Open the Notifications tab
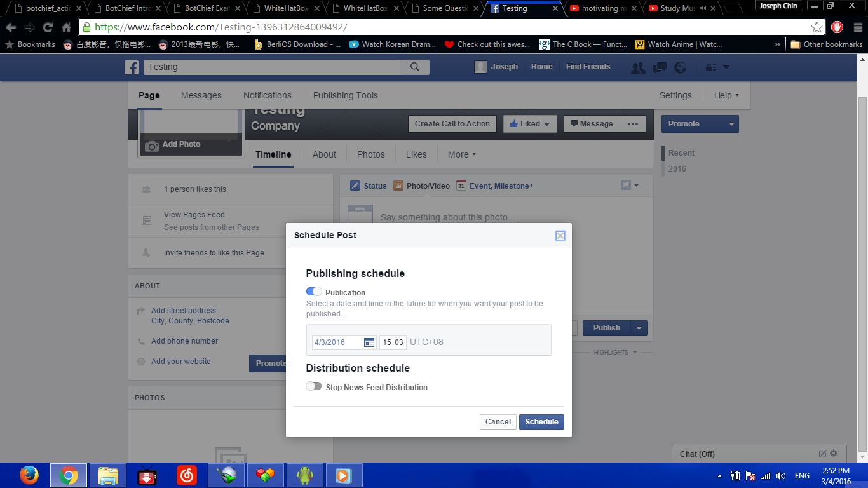 [x=267, y=95]
